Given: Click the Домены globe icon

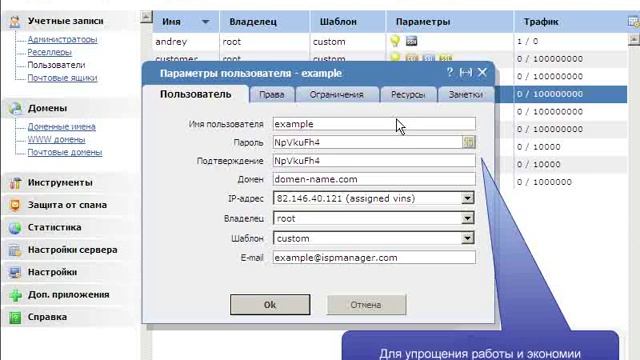Looking at the screenshot, I should (15, 108).
